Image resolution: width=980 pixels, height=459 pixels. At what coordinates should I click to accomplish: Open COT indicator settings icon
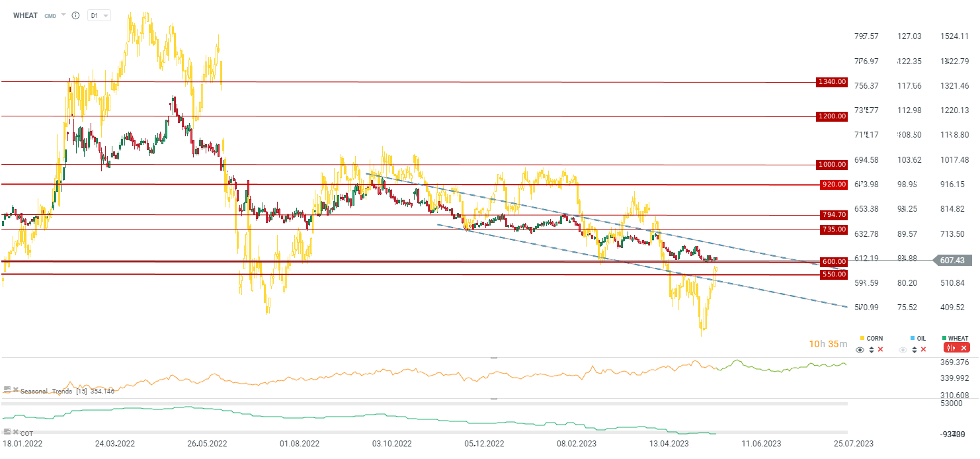click(x=7, y=431)
